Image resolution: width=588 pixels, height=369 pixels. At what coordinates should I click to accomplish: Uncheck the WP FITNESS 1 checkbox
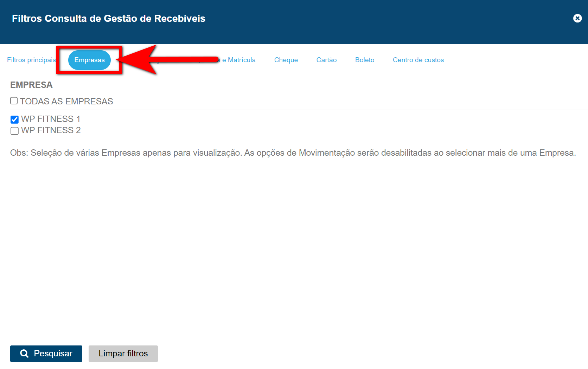point(14,119)
